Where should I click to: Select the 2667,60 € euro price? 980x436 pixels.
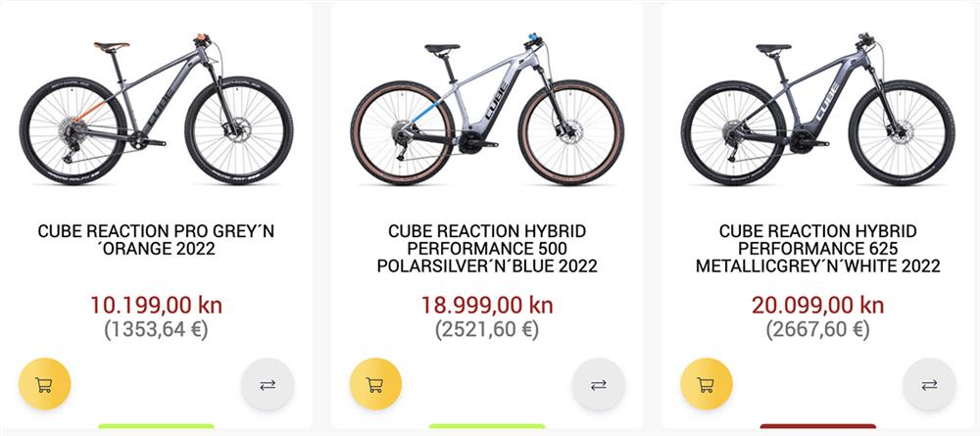pyautogui.click(x=818, y=329)
